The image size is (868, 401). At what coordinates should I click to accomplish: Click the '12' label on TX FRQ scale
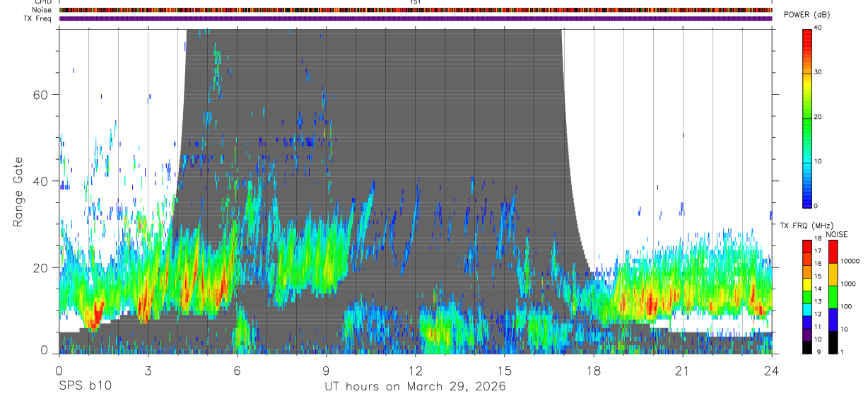coord(817,314)
